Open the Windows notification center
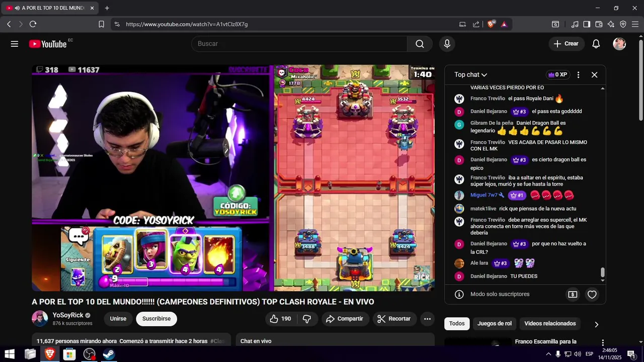 (x=631, y=354)
